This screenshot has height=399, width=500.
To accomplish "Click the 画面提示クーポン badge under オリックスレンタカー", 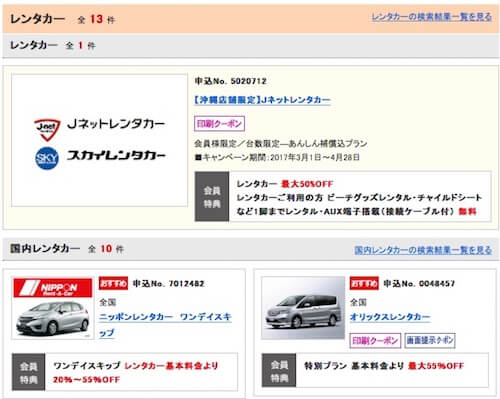I will [430, 340].
